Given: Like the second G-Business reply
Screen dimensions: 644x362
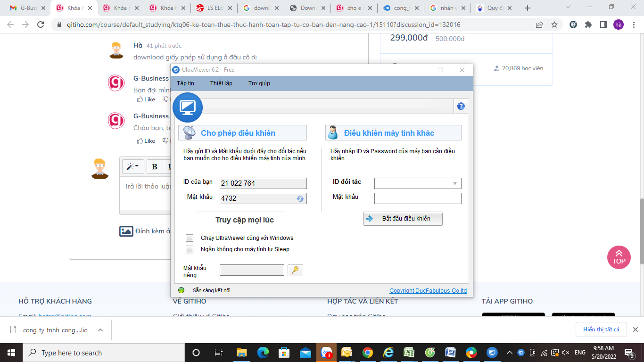Looking at the screenshot, I should (146, 141).
